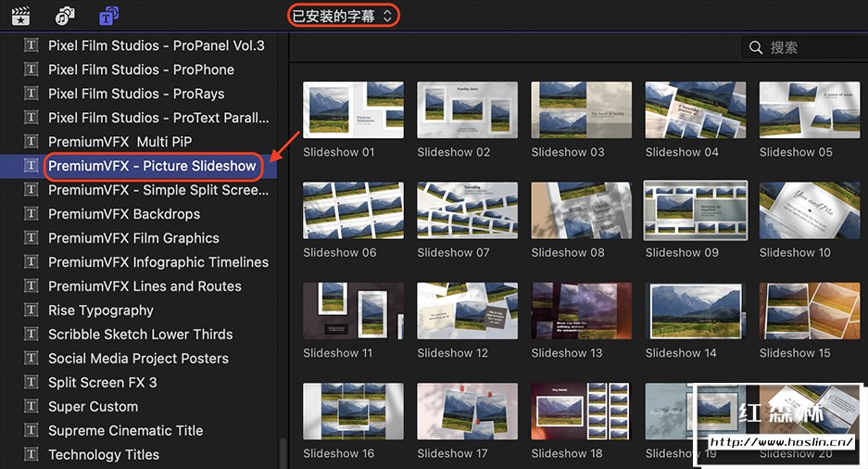Image resolution: width=868 pixels, height=469 pixels.
Task: Click T icon beside Social Media Project Posters
Action: pyautogui.click(x=31, y=359)
